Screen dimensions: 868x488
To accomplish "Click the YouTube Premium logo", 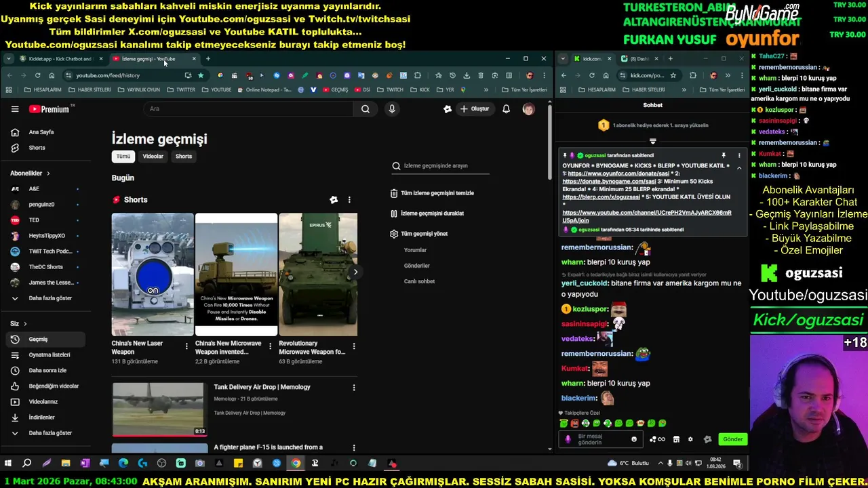I will [50, 109].
